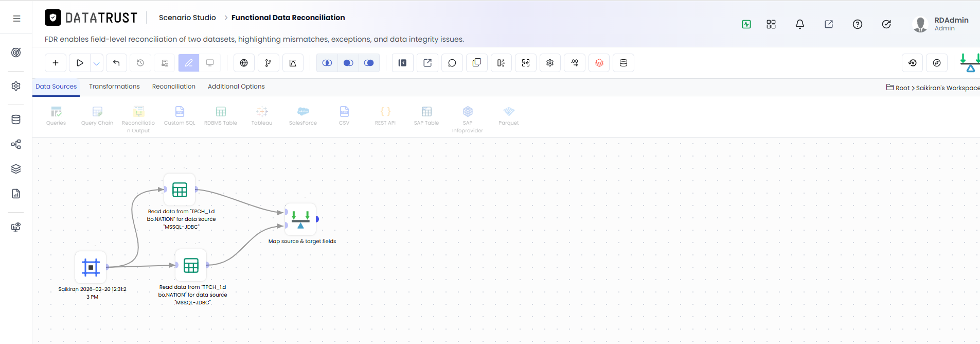Viewport: 980px width, 344px height.
Task: Switch to the monitor view mode icon
Action: pos(210,63)
